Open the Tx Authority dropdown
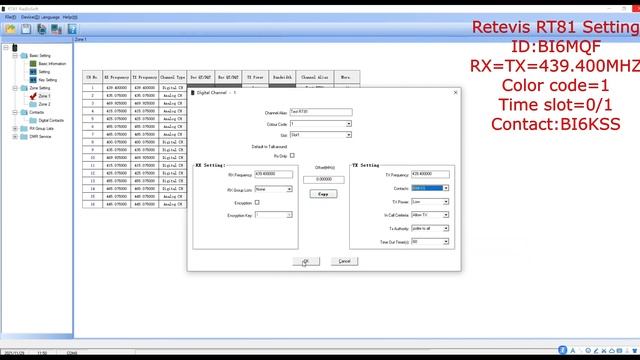This screenshot has height=360, width=640. [x=446, y=228]
